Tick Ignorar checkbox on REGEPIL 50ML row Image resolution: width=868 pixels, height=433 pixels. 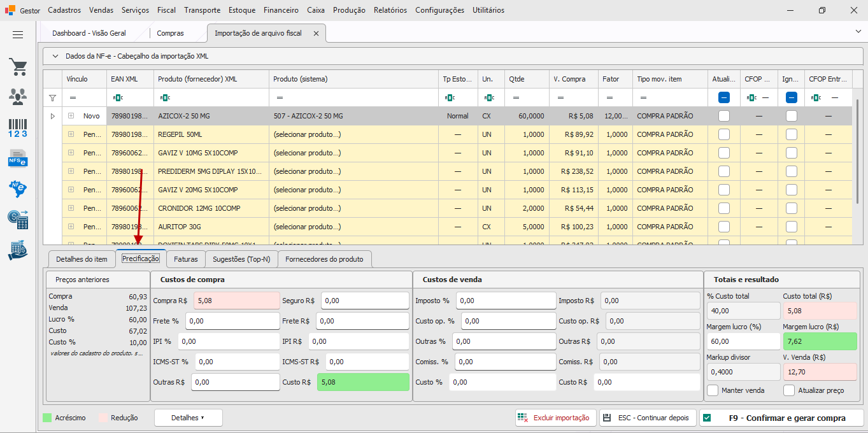(792, 134)
